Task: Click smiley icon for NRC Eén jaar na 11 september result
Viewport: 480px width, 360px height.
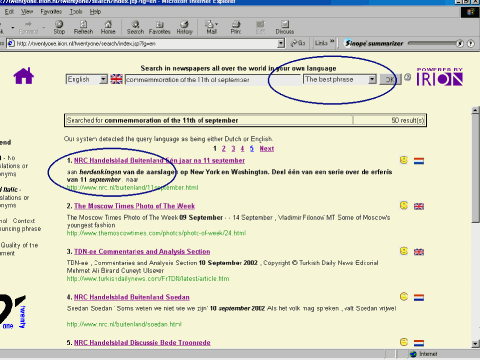Action: [404, 160]
